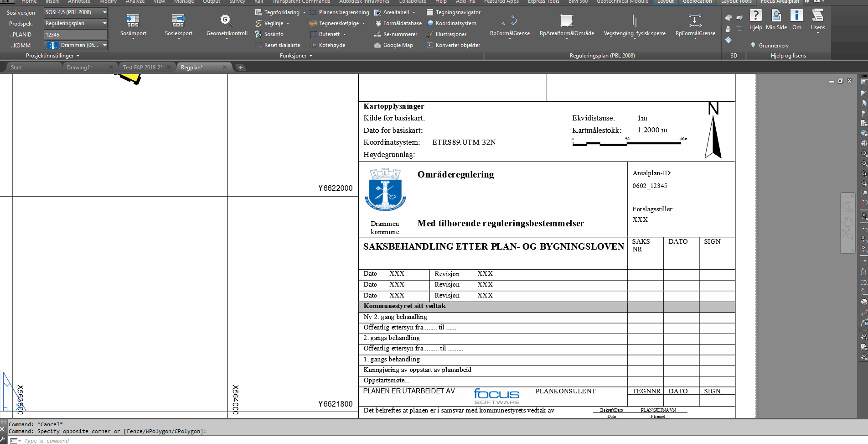
Task: Expand the Prosjektinnstillinger panel
Action: pos(53,56)
